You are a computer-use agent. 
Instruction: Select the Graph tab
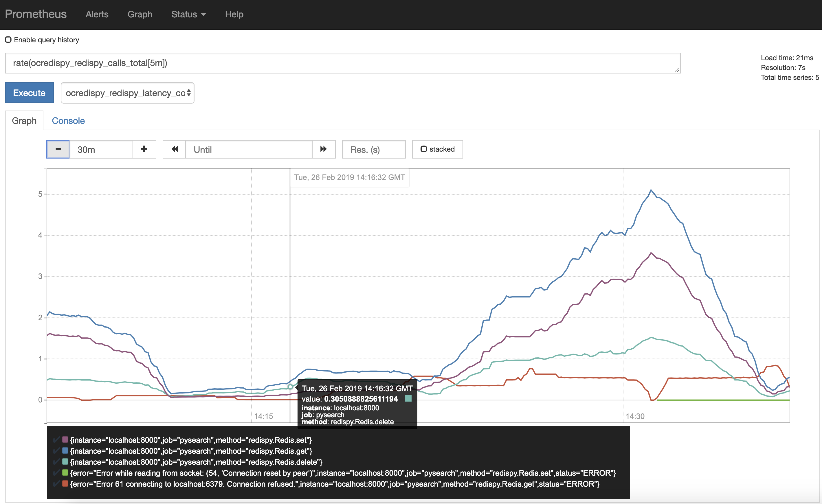pyautogui.click(x=24, y=121)
